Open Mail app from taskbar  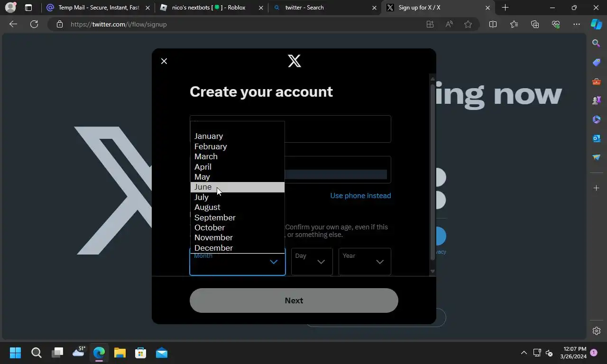pos(162,353)
